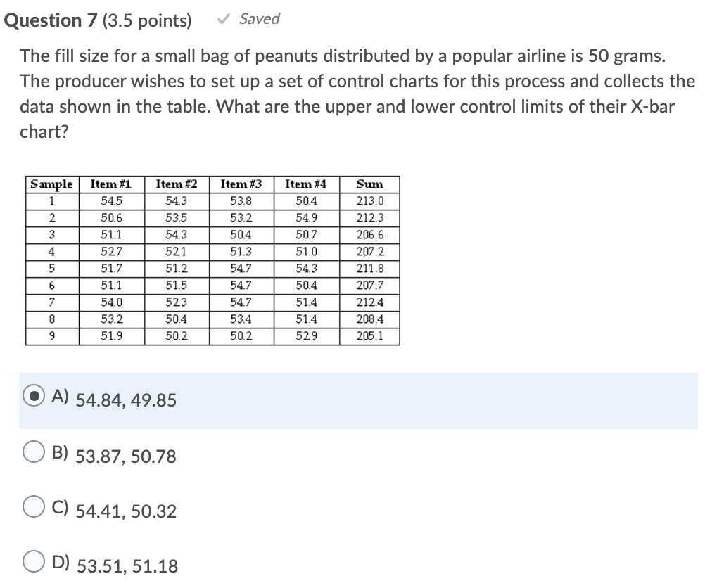The height and width of the screenshot is (588, 705).
Task: Click the Item #3 column header
Action: [239, 184]
